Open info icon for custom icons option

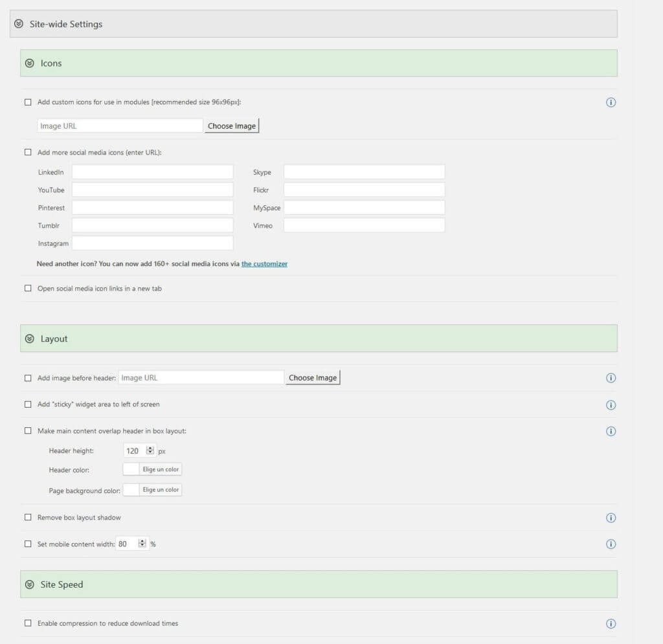(611, 102)
